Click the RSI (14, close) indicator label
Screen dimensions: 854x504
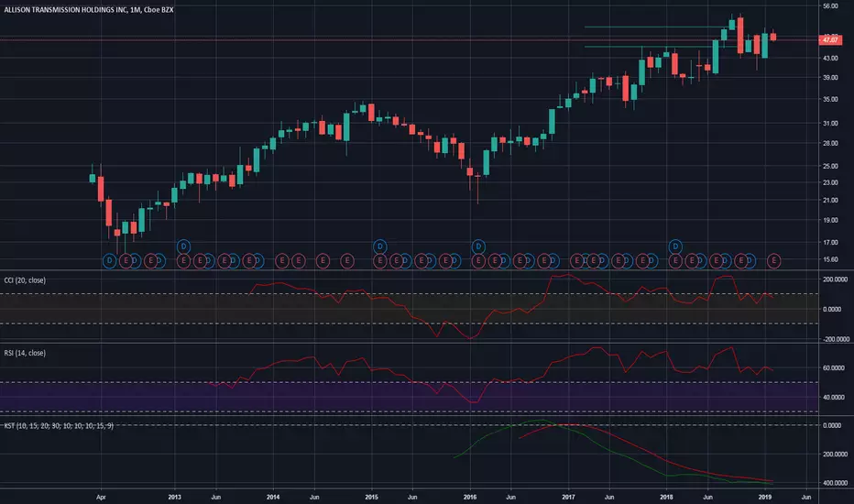25,353
